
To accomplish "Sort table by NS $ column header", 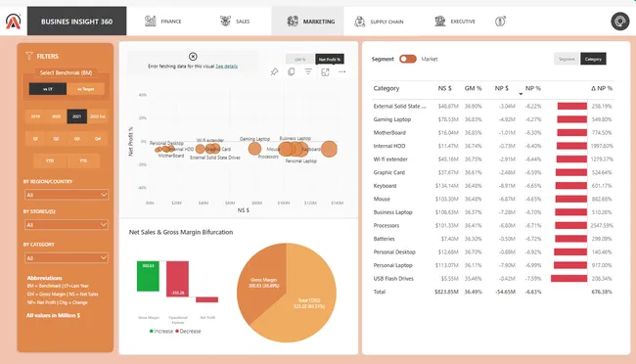I will coord(444,88).
